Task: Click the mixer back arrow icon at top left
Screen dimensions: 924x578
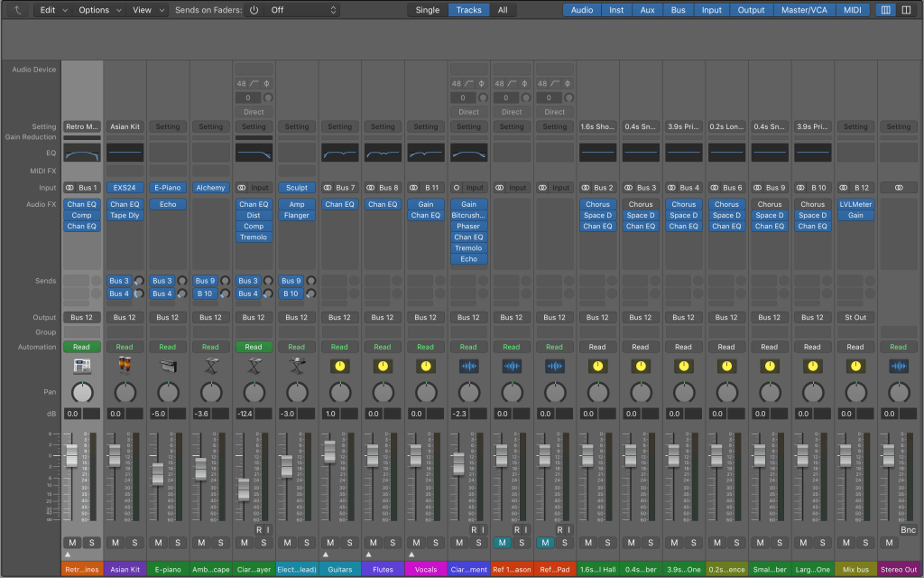Action: tap(16, 10)
